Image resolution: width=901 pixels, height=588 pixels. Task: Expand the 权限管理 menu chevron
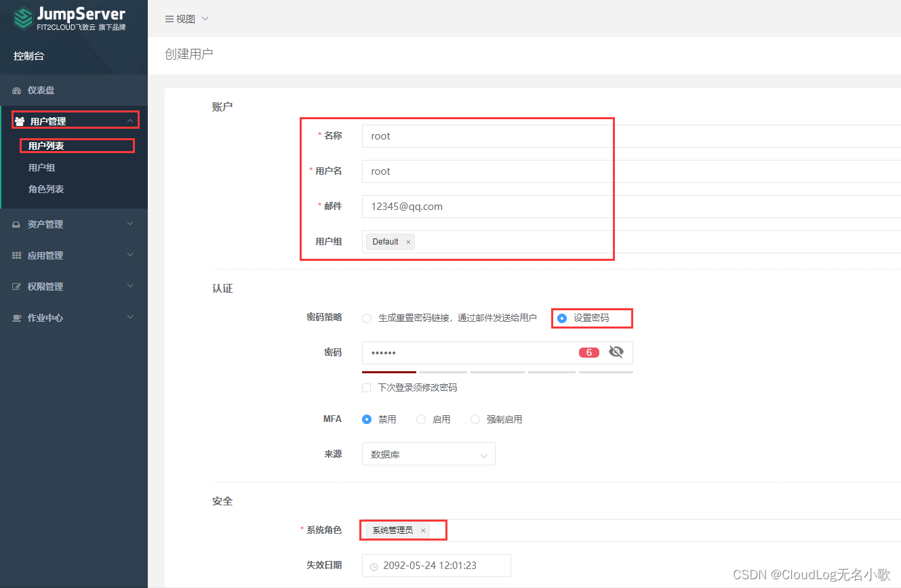(130, 286)
